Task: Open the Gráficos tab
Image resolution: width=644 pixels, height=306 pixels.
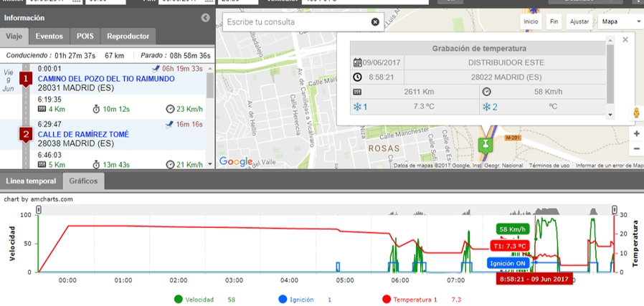Action: coord(84,182)
